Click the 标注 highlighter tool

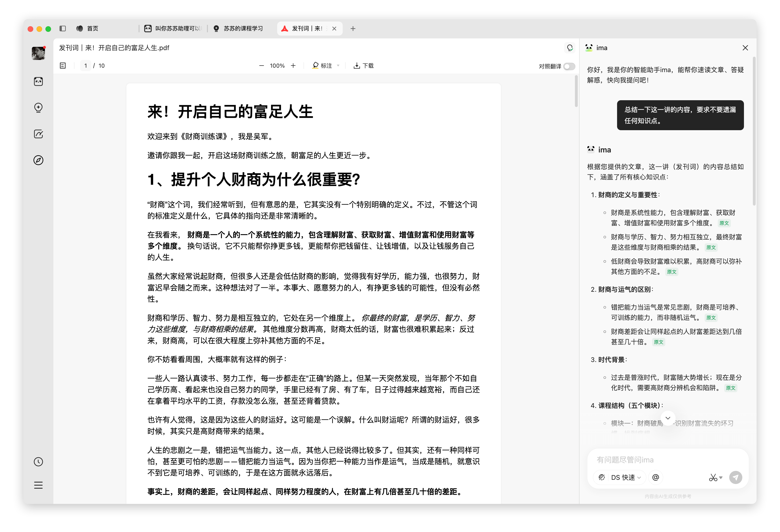[x=322, y=66]
